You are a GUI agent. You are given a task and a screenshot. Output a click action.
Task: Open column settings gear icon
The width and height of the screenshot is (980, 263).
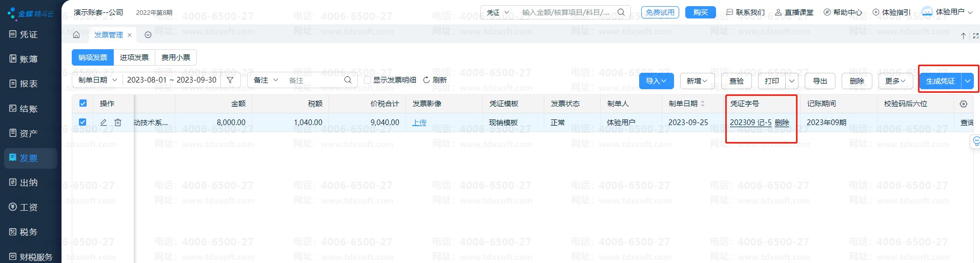pos(963,104)
